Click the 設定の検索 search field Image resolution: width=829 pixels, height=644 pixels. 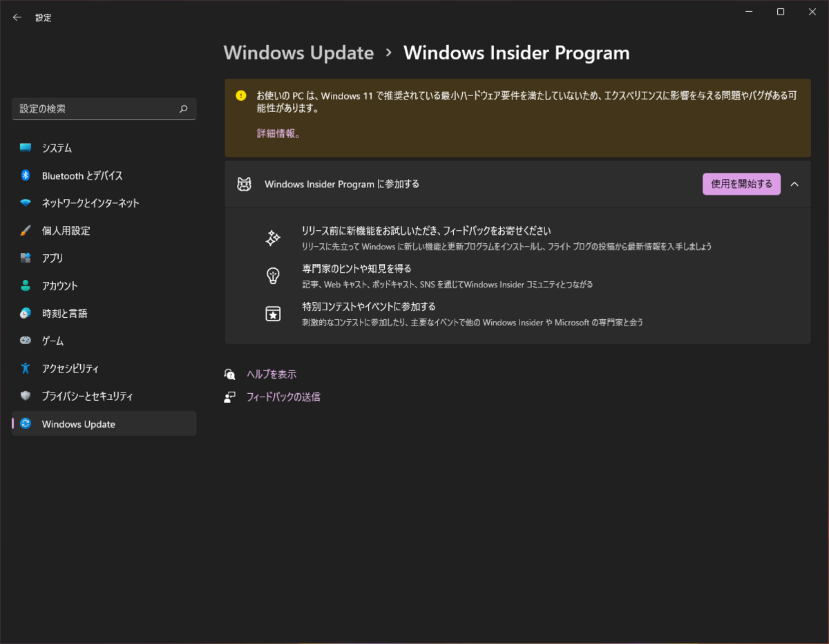tap(104, 108)
